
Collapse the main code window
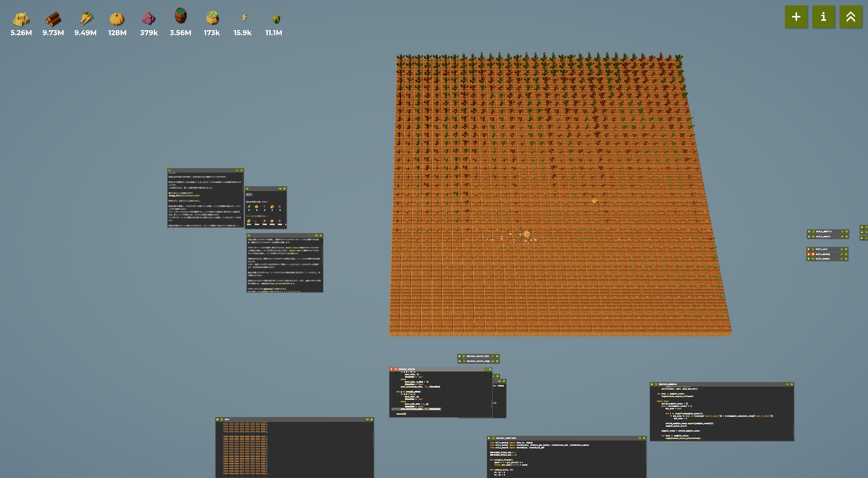[367, 419]
